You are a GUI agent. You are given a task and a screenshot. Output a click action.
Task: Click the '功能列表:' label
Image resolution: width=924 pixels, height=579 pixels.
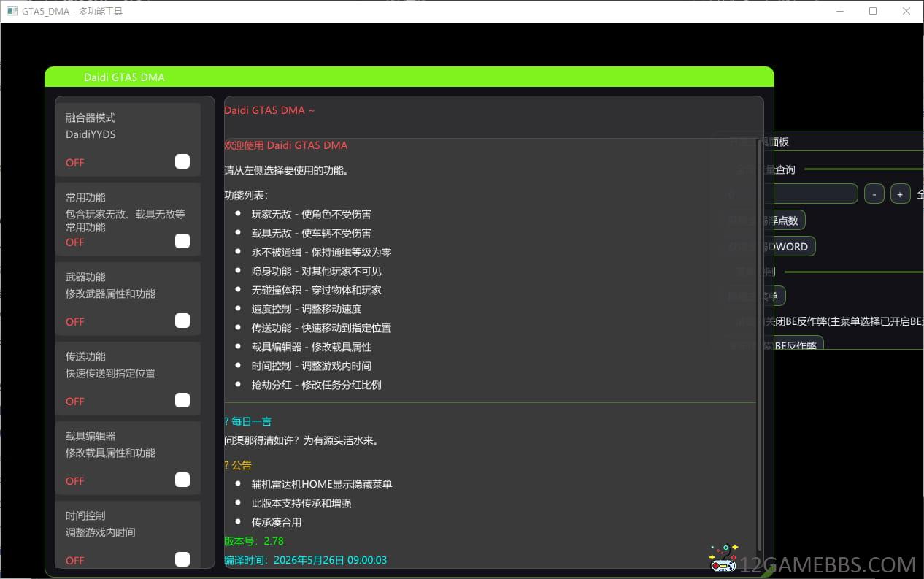pos(246,195)
